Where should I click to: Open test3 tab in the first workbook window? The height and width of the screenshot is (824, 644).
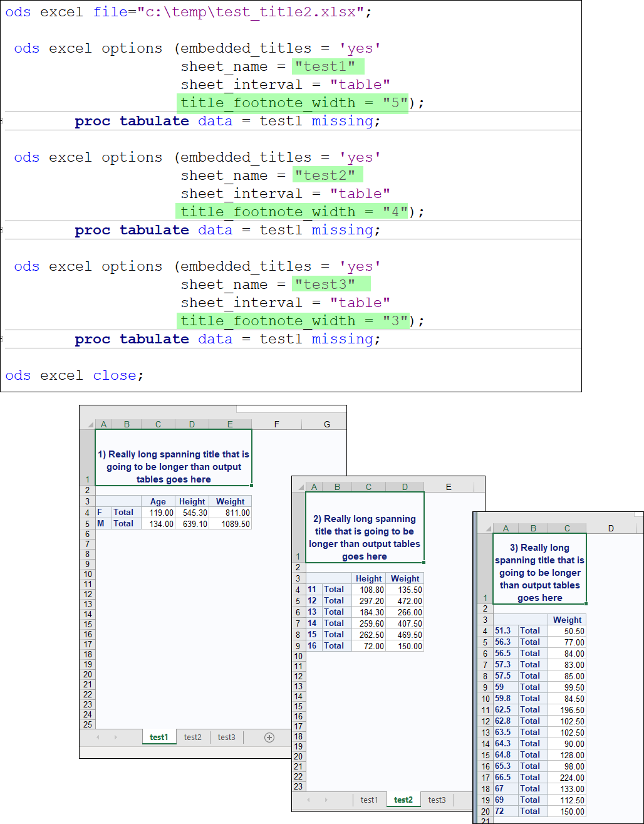pos(226,738)
